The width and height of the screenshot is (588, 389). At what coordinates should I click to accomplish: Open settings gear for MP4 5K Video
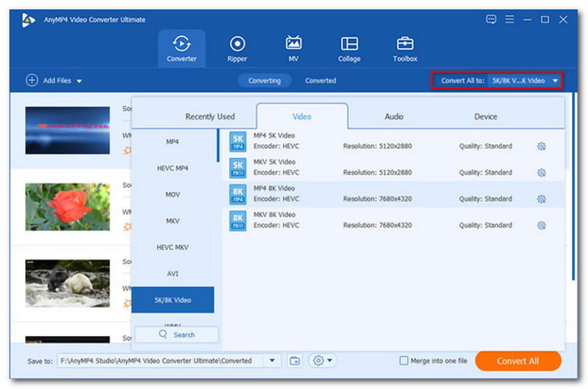tap(542, 146)
